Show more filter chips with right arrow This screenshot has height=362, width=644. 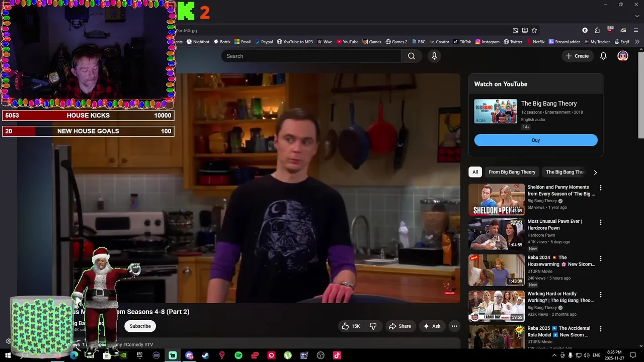click(x=595, y=172)
